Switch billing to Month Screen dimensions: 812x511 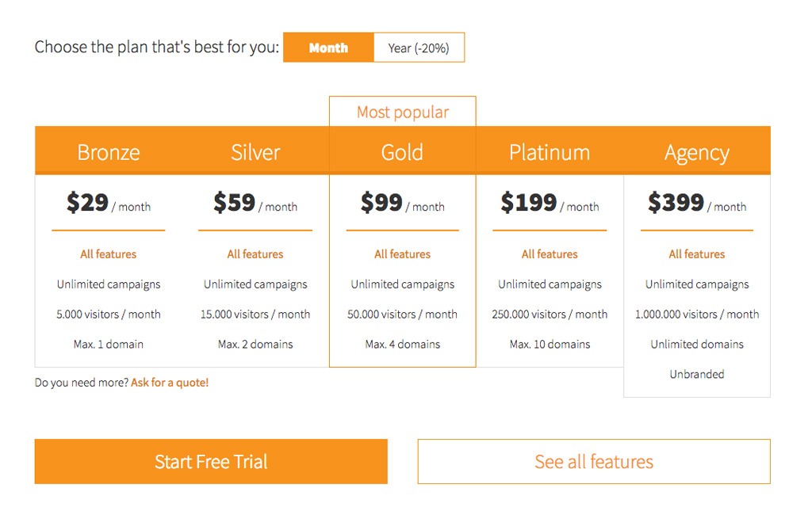pyautogui.click(x=328, y=48)
